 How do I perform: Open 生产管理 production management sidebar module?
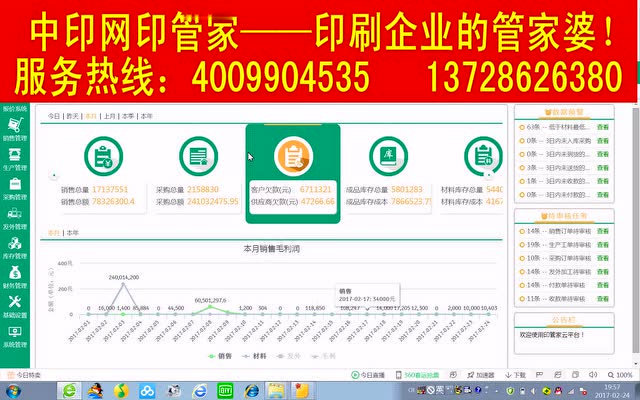click(15, 160)
